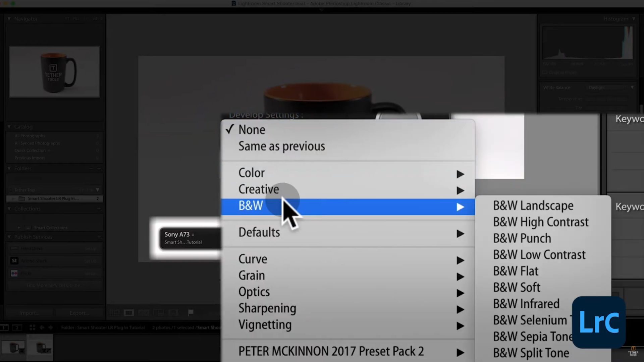Image resolution: width=644 pixels, height=362 pixels.
Task: Open the Creative presets submenu
Action: pyautogui.click(x=348, y=189)
